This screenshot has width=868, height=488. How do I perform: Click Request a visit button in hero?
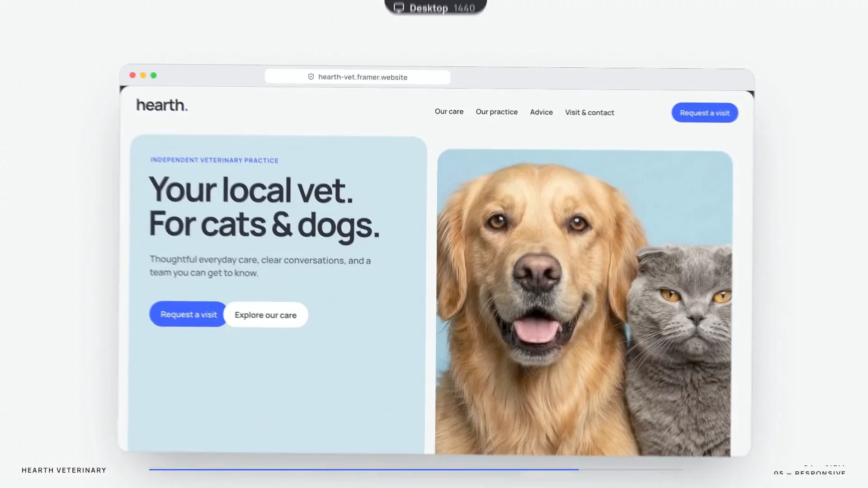pos(188,314)
